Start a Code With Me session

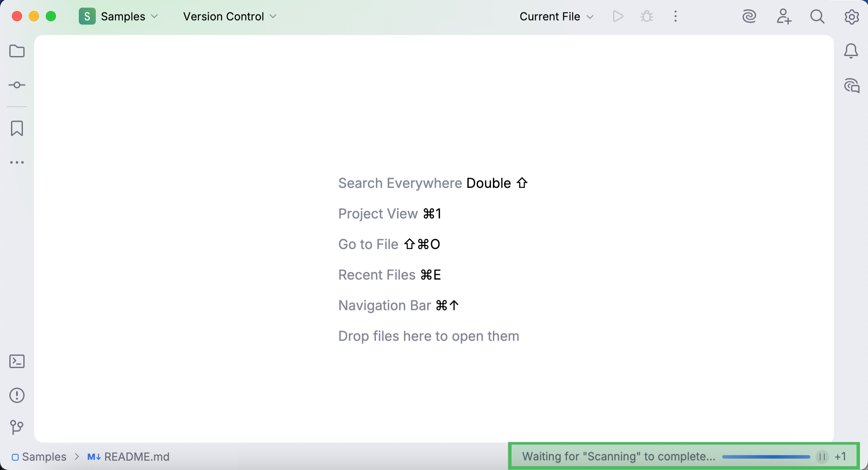click(x=784, y=16)
